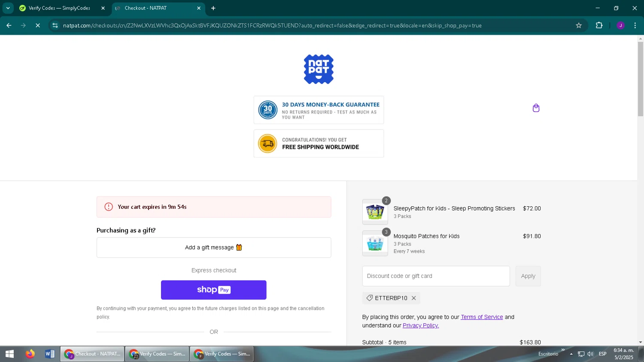644x362 pixels.
Task: Remove the ETTERBP10 discount code
Action: (x=414, y=298)
